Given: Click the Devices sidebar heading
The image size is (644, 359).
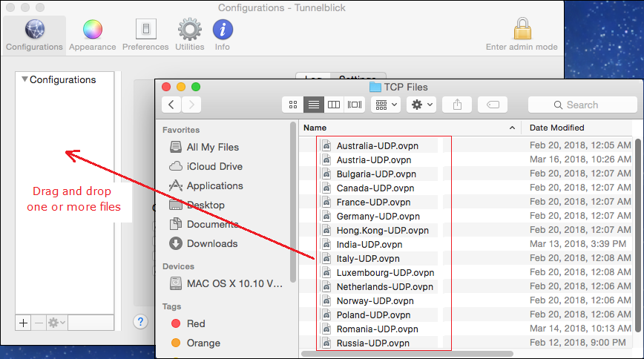Looking at the screenshot, I should coord(178,266).
